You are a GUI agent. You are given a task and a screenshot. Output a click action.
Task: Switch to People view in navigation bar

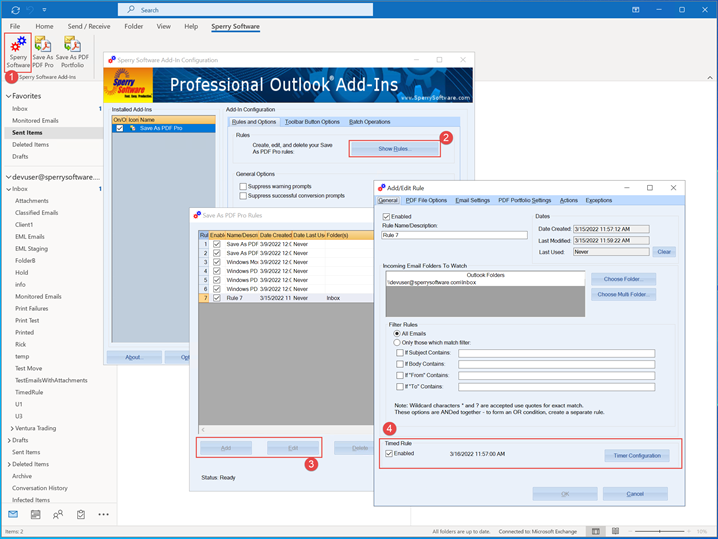(x=58, y=514)
